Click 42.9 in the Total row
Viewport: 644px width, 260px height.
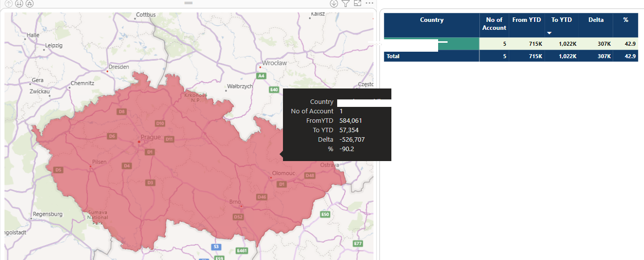point(630,56)
